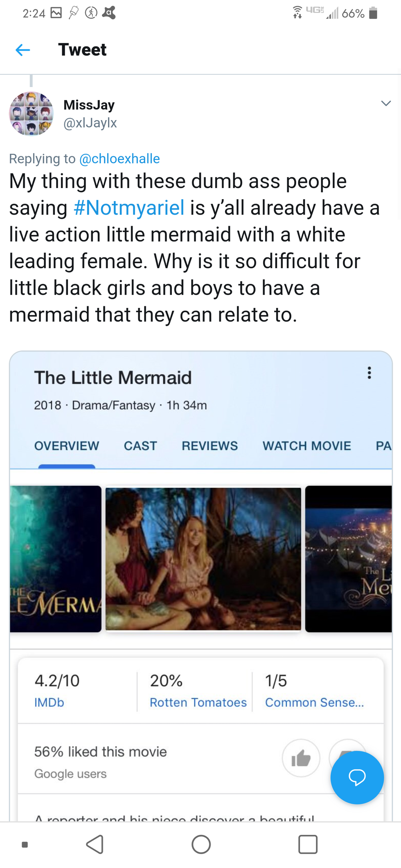The height and width of the screenshot is (868, 401).
Task: Toggle the thumbs up like button
Action: tap(301, 758)
